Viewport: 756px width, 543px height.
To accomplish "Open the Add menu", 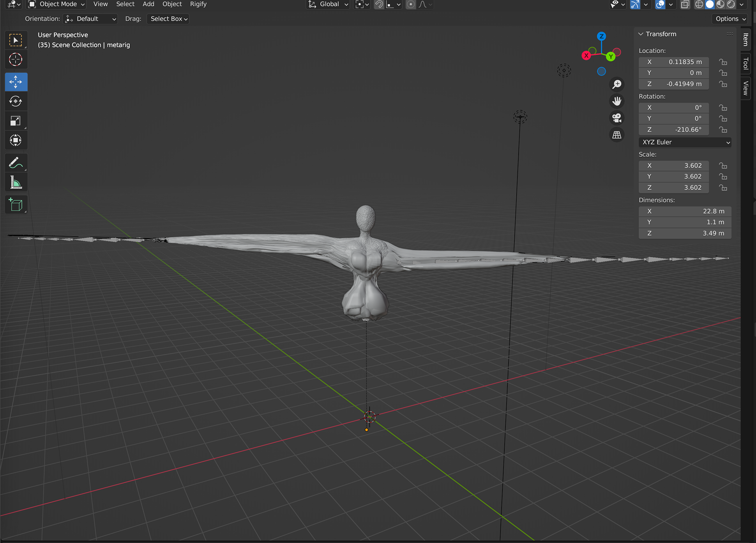I will coord(148,4).
